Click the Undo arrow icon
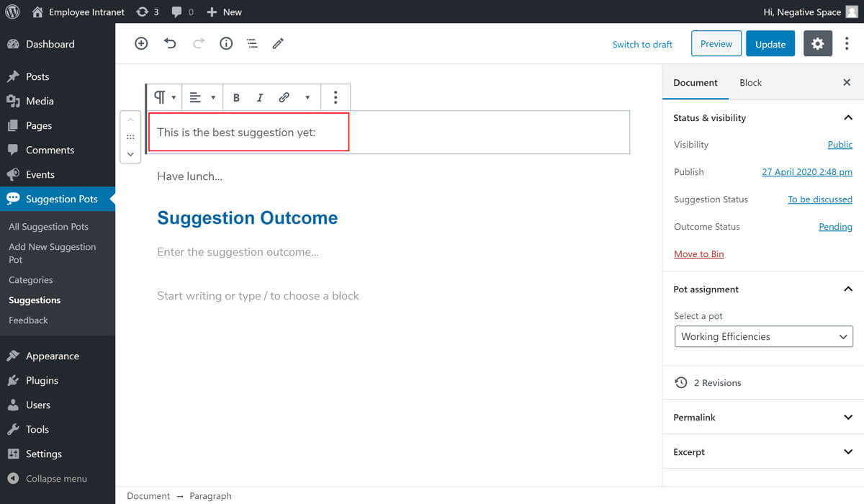864x504 pixels. tap(170, 44)
